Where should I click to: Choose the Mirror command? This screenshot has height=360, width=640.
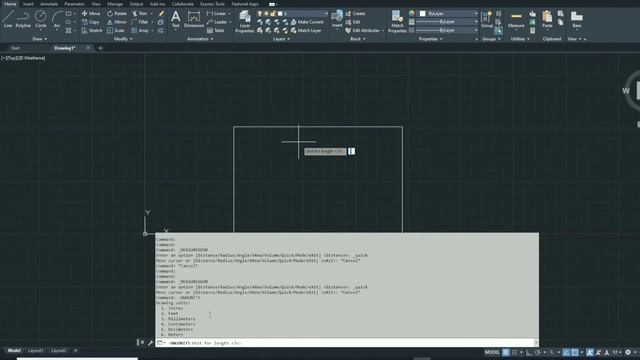[x=116, y=22]
